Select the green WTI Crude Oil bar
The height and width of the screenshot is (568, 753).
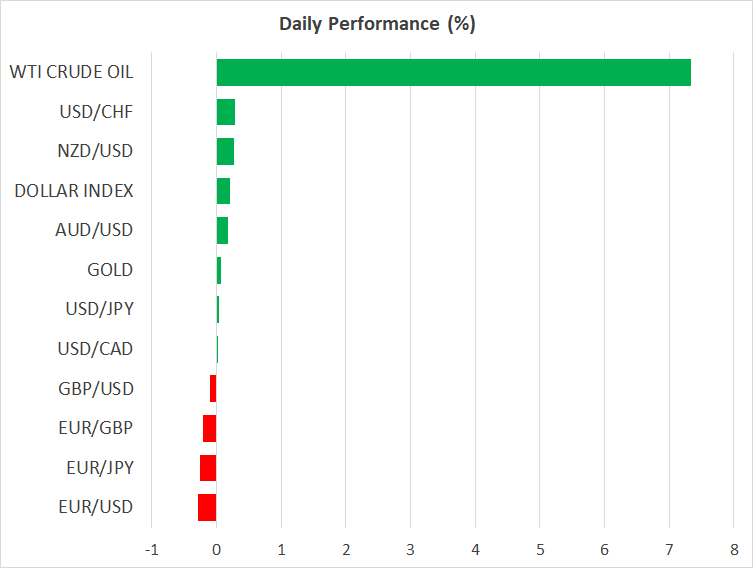[x=453, y=72]
